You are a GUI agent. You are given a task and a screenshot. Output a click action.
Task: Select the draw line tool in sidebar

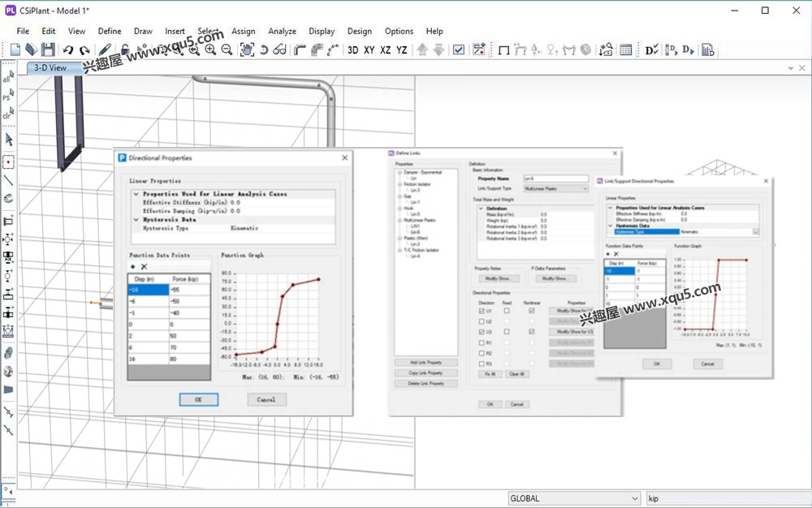pyautogui.click(x=8, y=180)
